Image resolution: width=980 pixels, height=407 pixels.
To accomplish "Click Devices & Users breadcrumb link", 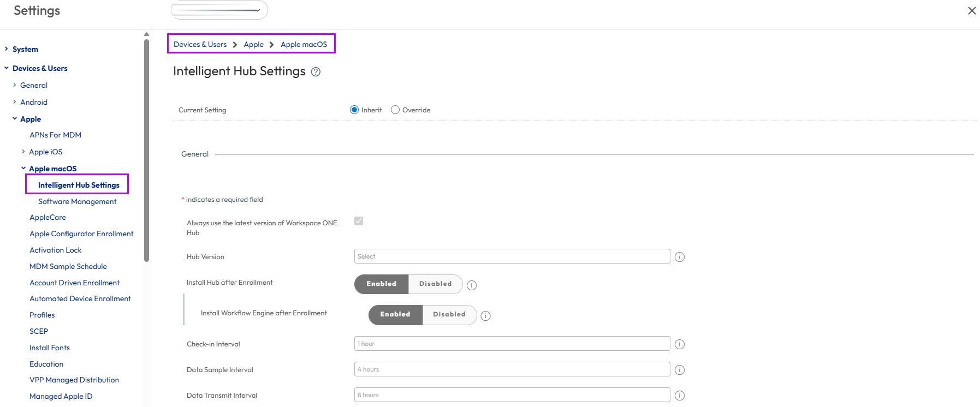I will click(x=200, y=44).
